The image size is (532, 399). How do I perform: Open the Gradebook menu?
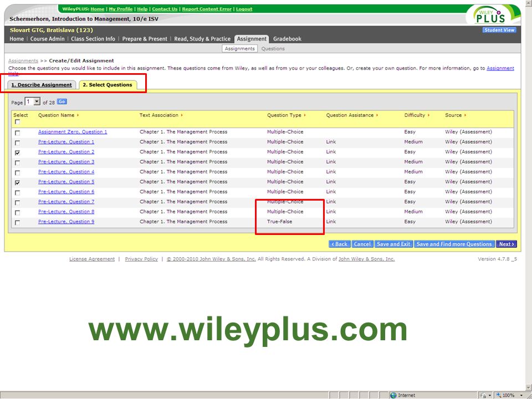tap(287, 39)
